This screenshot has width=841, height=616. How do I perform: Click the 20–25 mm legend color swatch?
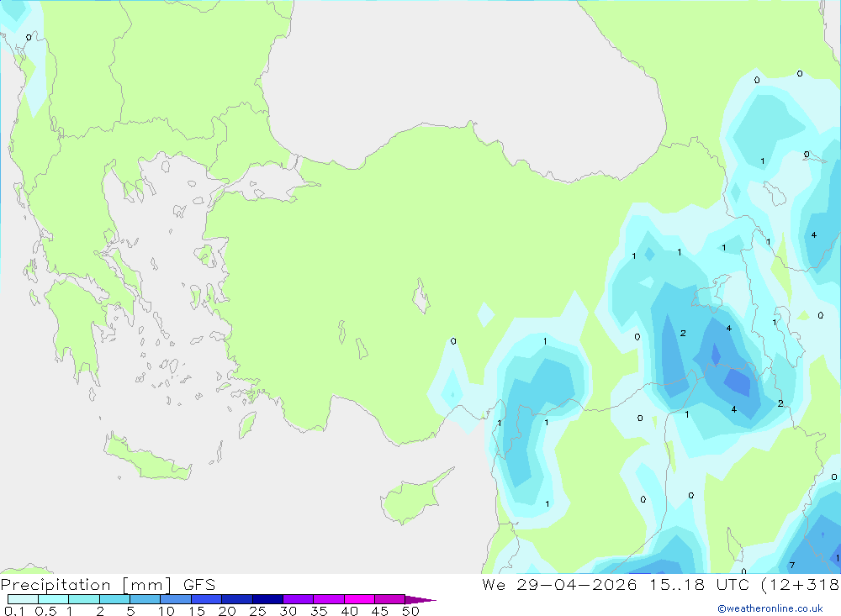237,599
